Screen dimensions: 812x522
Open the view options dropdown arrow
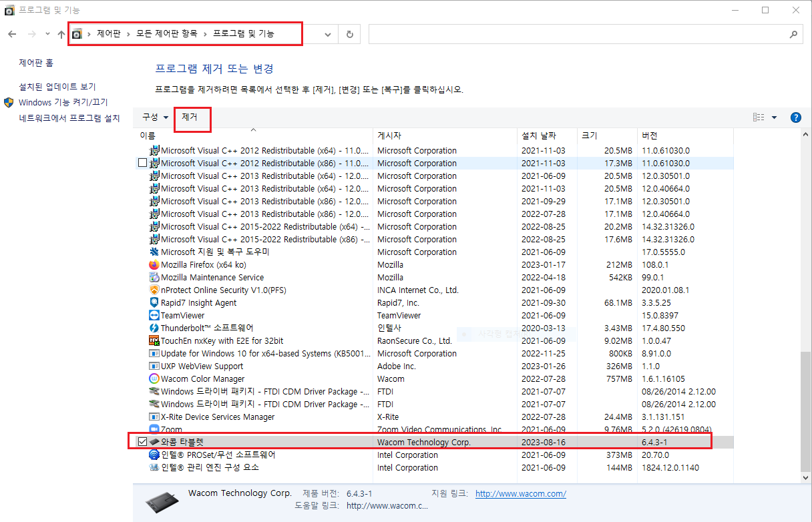pyautogui.click(x=774, y=117)
